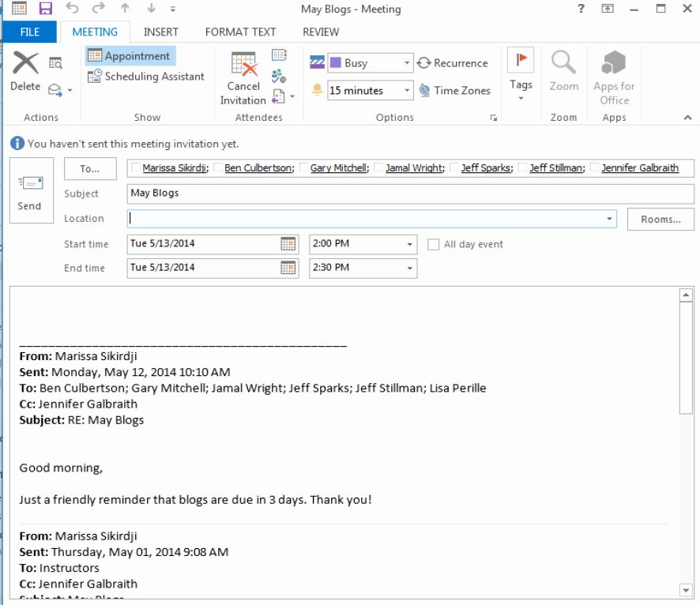Viewport: 700px width, 605px height.
Task: Expand the Forward dropdown arrow
Action: (x=70, y=90)
